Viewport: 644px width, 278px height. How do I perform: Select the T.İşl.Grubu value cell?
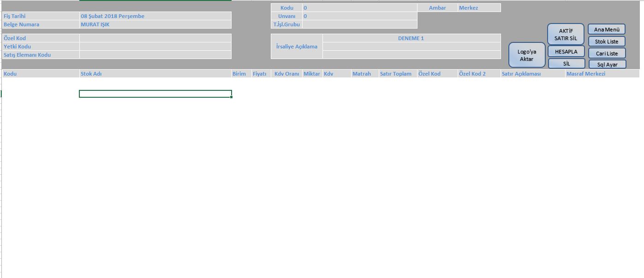click(359, 24)
